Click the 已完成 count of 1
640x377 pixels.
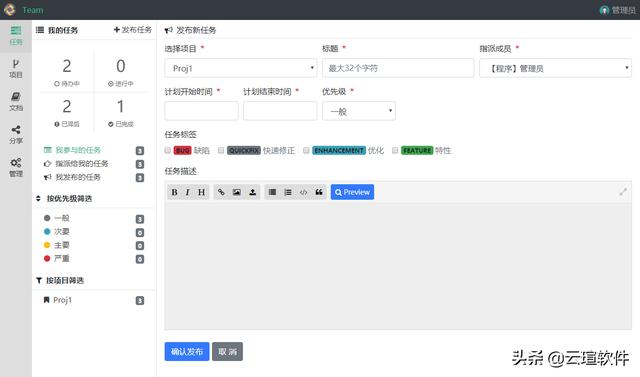coord(120,106)
